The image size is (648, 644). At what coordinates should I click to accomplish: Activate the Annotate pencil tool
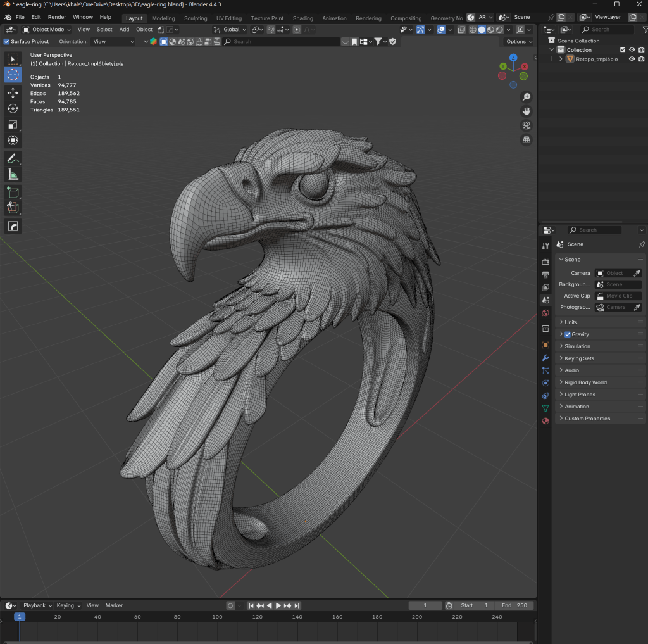pos(13,158)
